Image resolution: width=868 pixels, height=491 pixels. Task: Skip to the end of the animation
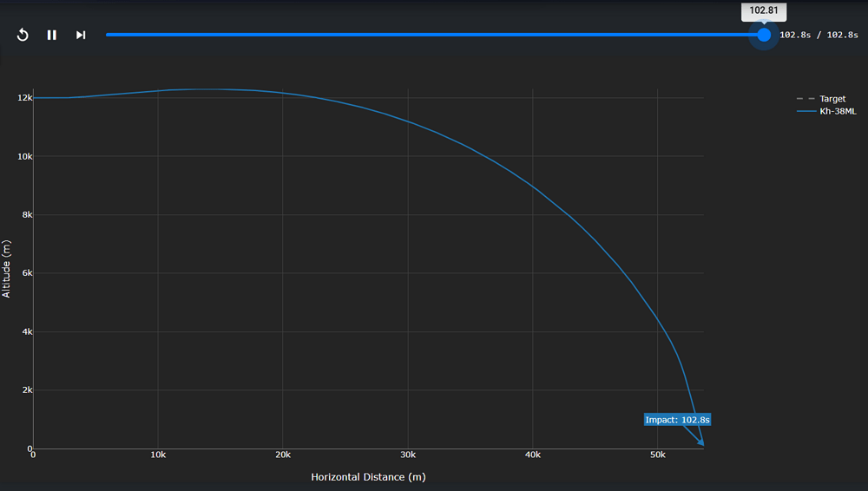pyautogui.click(x=81, y=35)
